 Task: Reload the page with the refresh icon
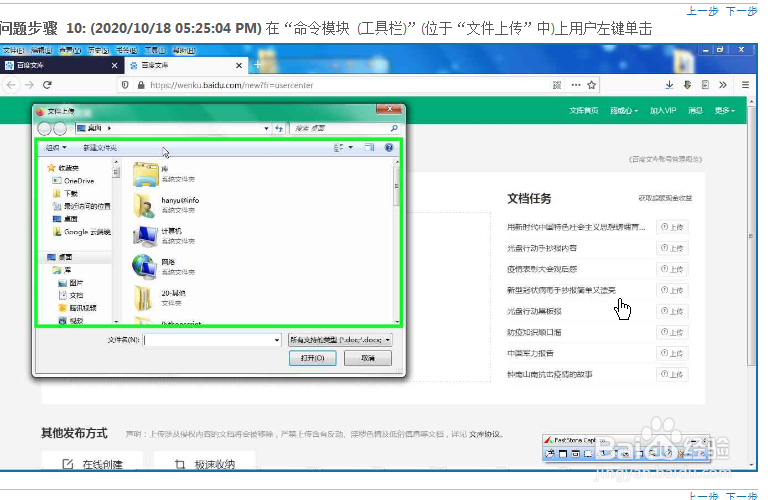(47, 85)
